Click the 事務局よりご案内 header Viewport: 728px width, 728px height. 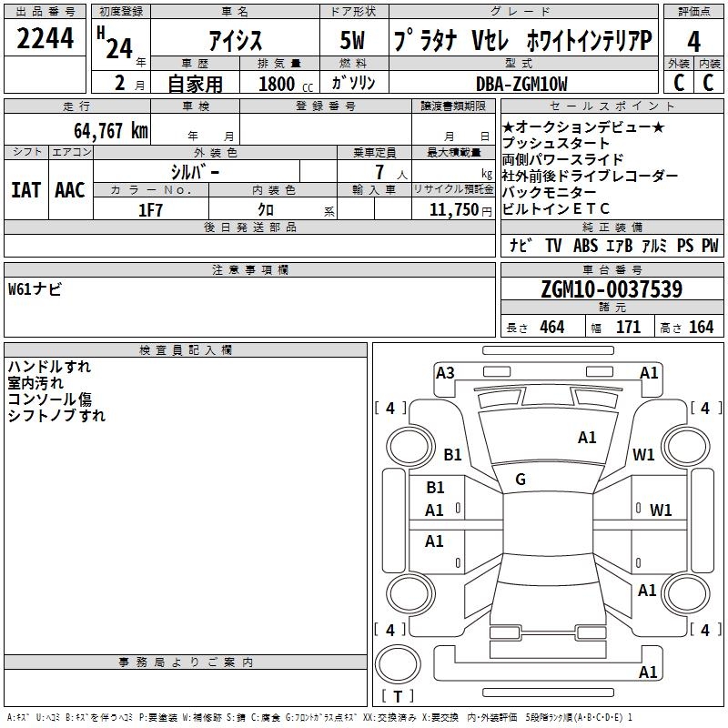point(186,662)
